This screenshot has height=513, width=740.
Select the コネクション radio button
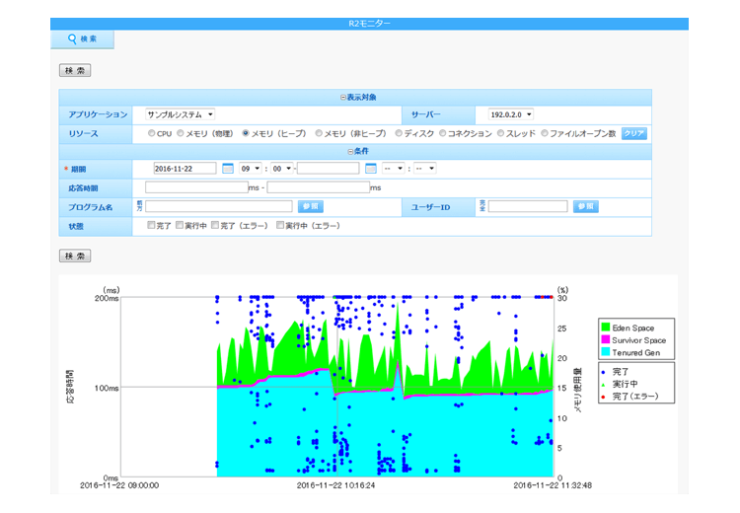coord(443,133)
